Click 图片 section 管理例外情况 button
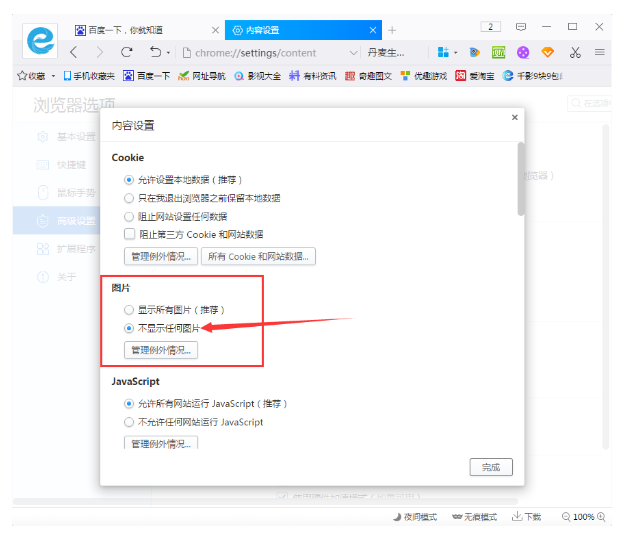 coord(161,350)
